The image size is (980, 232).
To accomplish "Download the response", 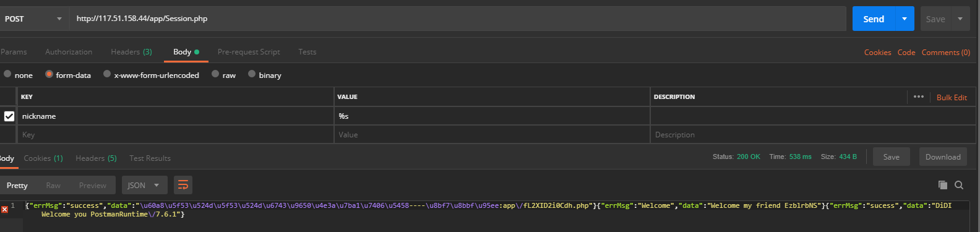I will [943, 157].
